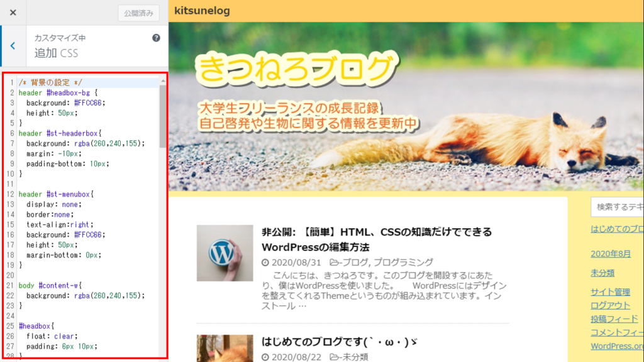Click the 追加 CSS section heading
644x362 pixels.
pyautogui.click(x=56, y=53)
